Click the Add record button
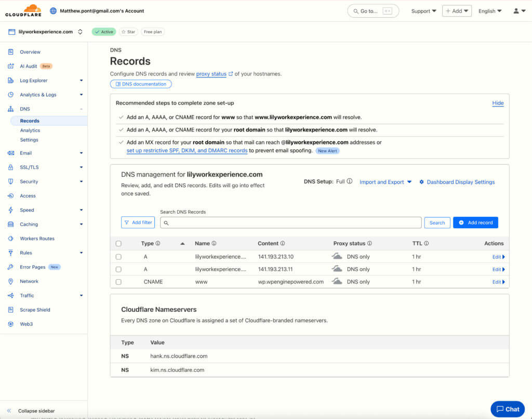Viewport: 532px width, 419px height. (475, 222)
